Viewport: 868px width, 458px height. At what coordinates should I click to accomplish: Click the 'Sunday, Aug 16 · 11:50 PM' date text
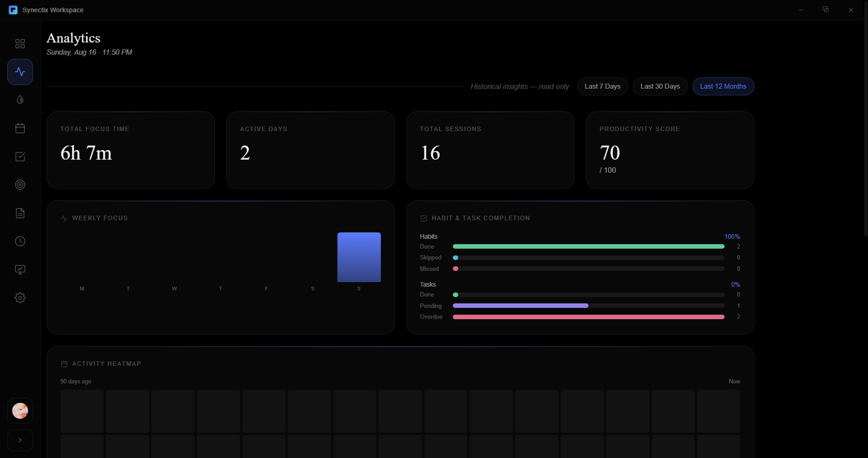click(x=89, y=52)
